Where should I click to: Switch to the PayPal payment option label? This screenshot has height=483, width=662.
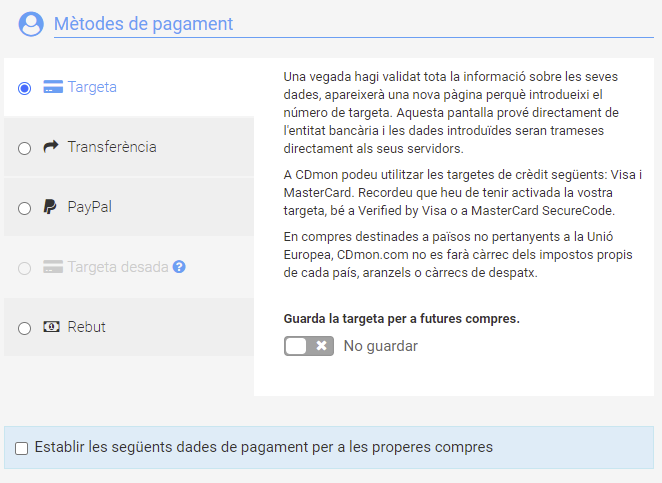click(90, 207)
